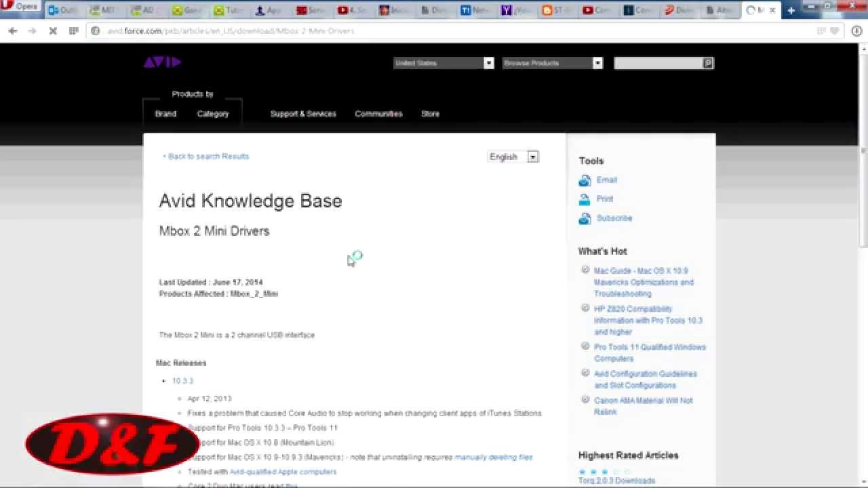This screenshot has width=868, height=488.
Task: Click the Subscribe tool icon
Action: coord(585,218)
